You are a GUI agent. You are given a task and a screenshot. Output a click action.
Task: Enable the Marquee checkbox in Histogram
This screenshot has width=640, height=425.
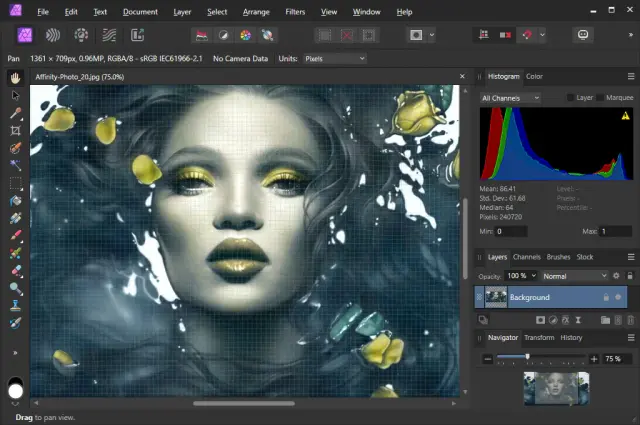(x=600, y=98)
